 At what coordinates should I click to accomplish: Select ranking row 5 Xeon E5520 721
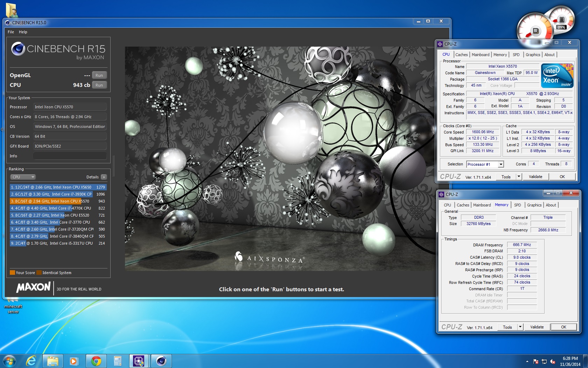point(58,215)
